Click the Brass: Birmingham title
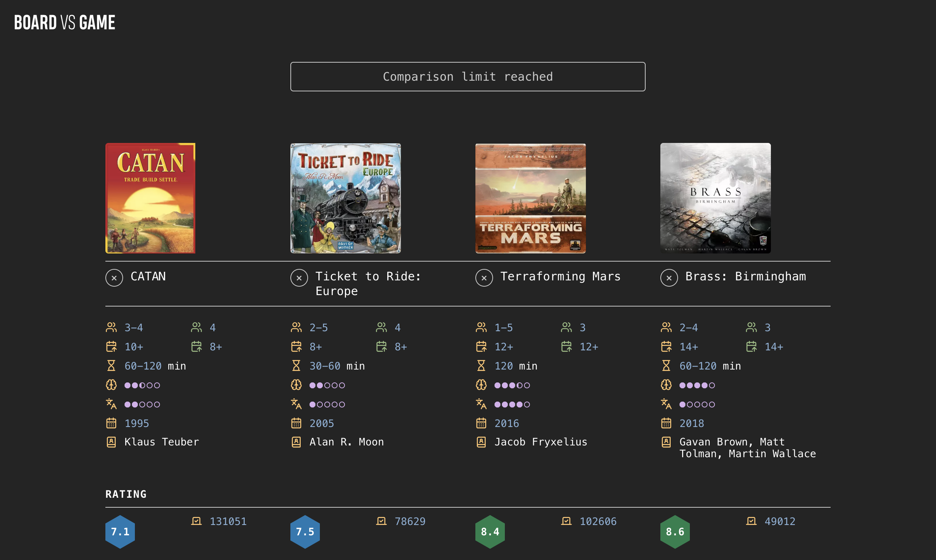 click(x=745, y=277)
